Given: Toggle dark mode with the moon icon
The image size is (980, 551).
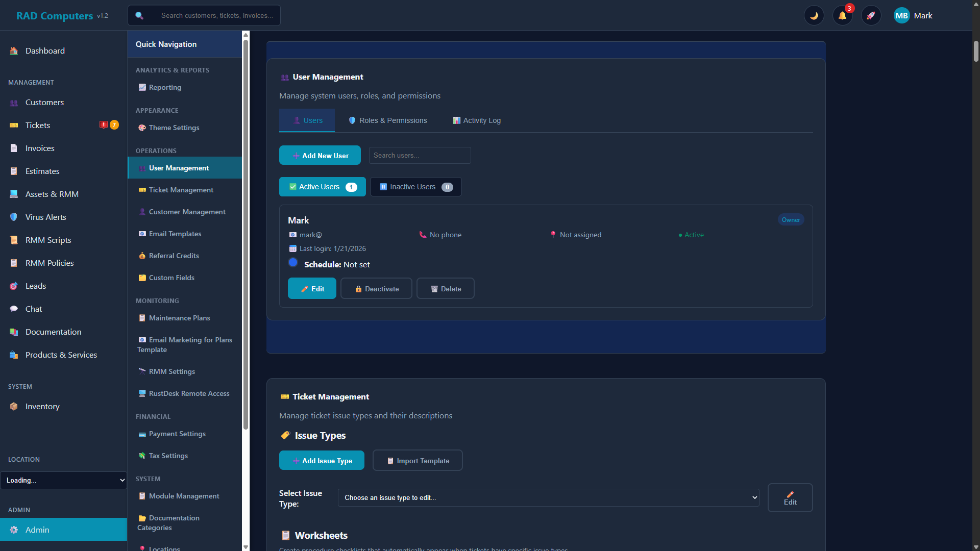Looking at the screenshot, I should coord(814,15).
